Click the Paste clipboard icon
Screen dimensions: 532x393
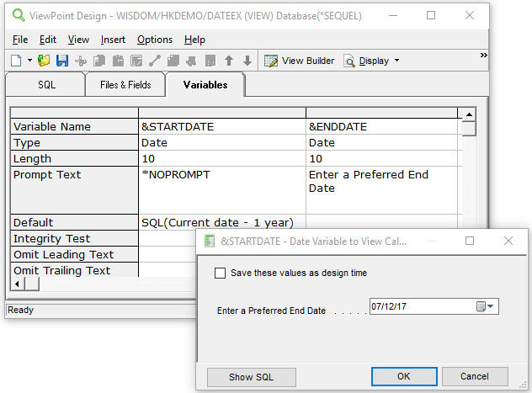118,61
